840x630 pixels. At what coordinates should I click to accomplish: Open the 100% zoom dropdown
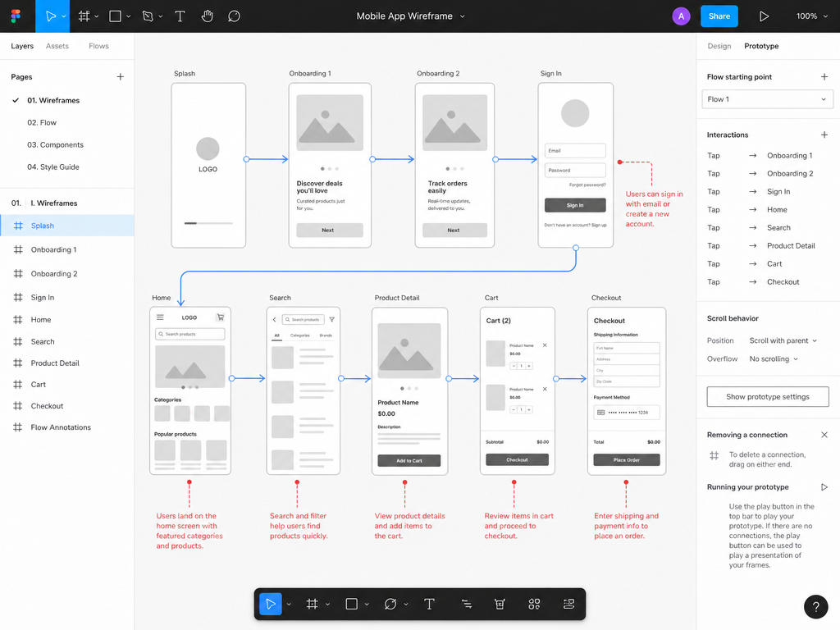tap(811, 16)
